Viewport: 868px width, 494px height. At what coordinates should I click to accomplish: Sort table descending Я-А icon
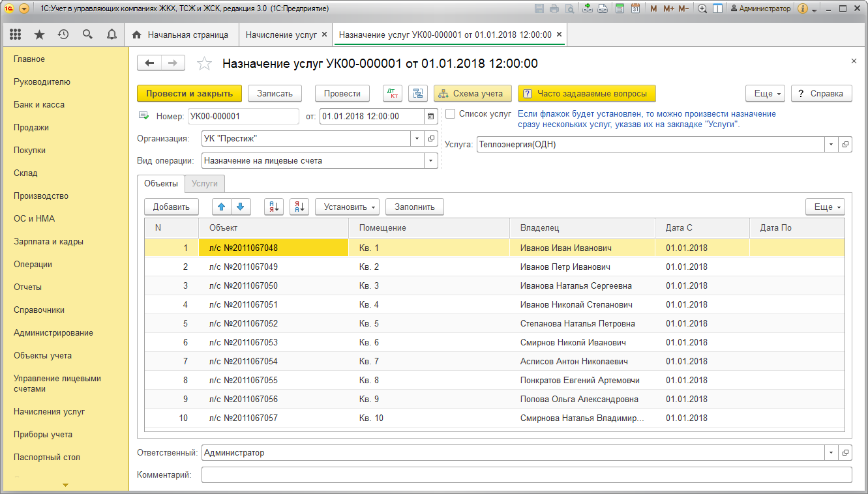point(299,207)
